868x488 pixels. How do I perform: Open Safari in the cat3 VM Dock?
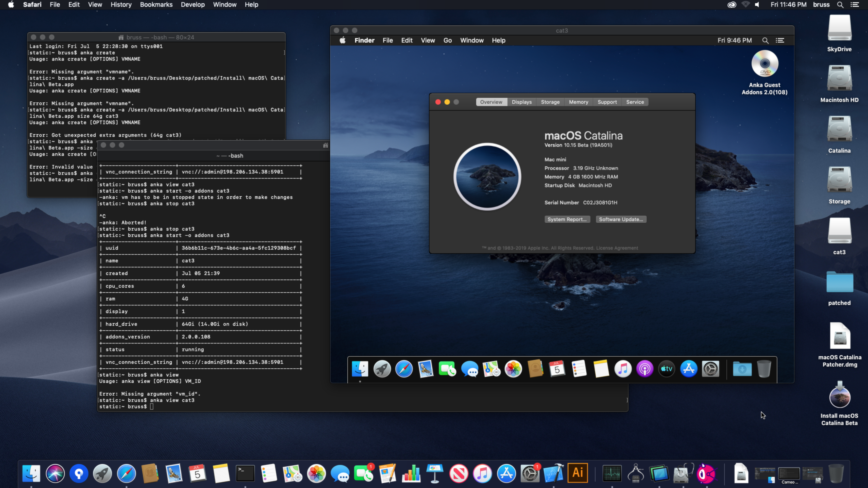404,369
